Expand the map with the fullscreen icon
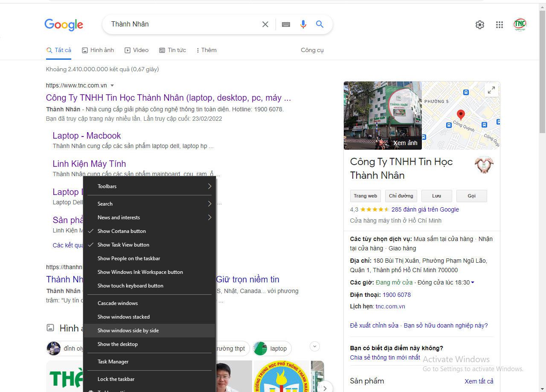The height and width of the screenshot is (392, 546). click(491, 90)
